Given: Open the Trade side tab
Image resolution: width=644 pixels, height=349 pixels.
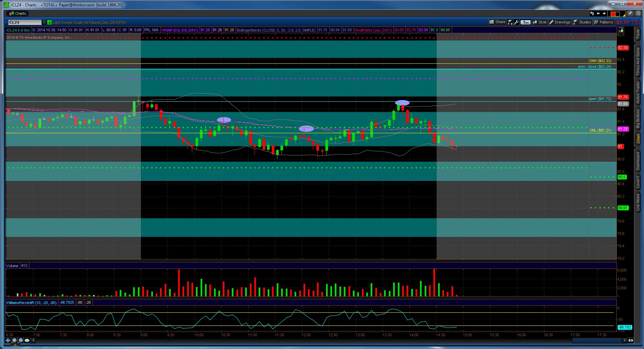Looking at the screenshot, I should (x=638, y=34).
